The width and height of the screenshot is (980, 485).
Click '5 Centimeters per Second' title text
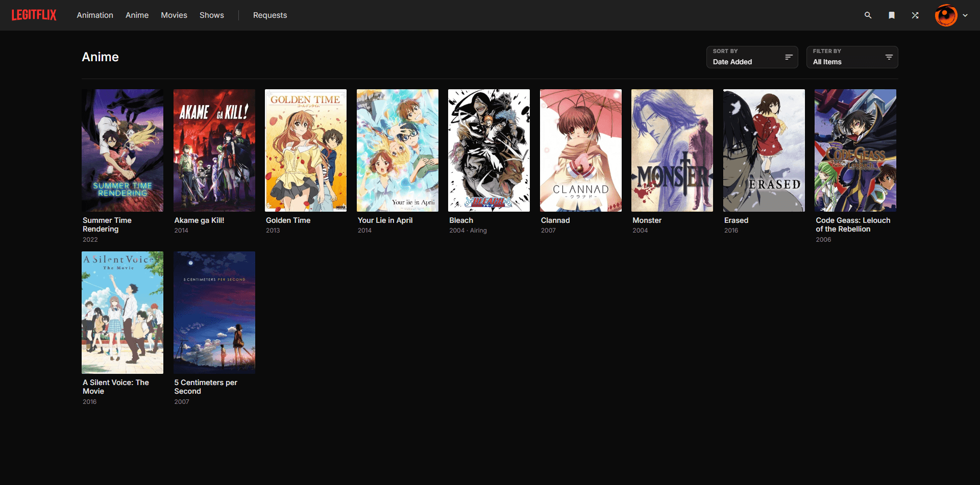[206, 387]
